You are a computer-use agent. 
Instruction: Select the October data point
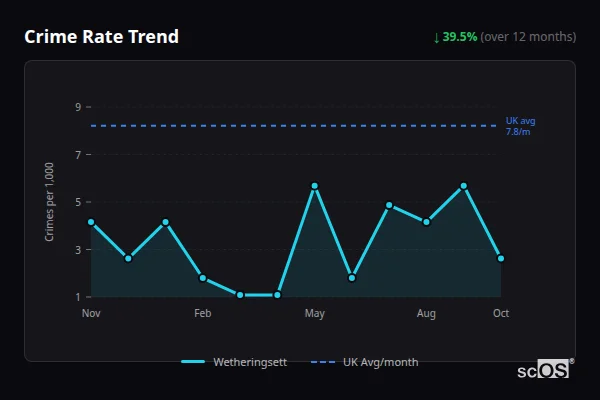tap(501, 259)
